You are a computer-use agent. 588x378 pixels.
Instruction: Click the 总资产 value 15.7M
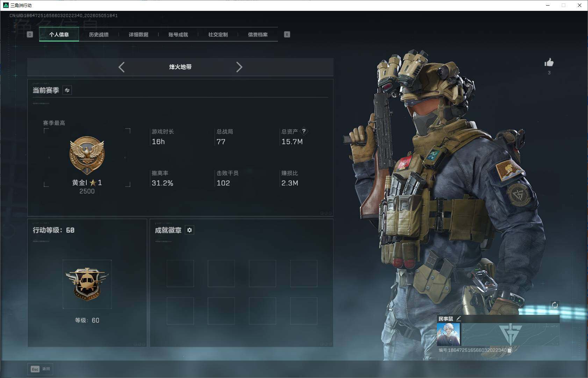[x=292, y=141]
